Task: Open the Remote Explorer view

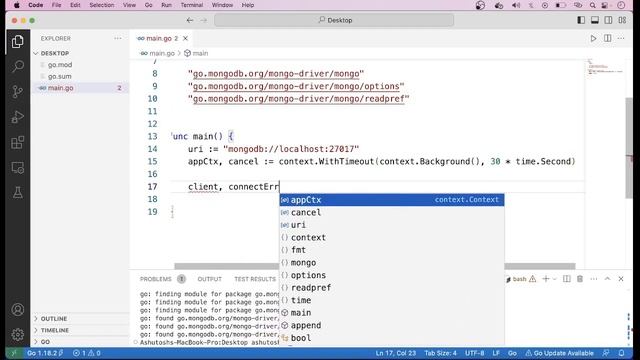Action: 18,167
